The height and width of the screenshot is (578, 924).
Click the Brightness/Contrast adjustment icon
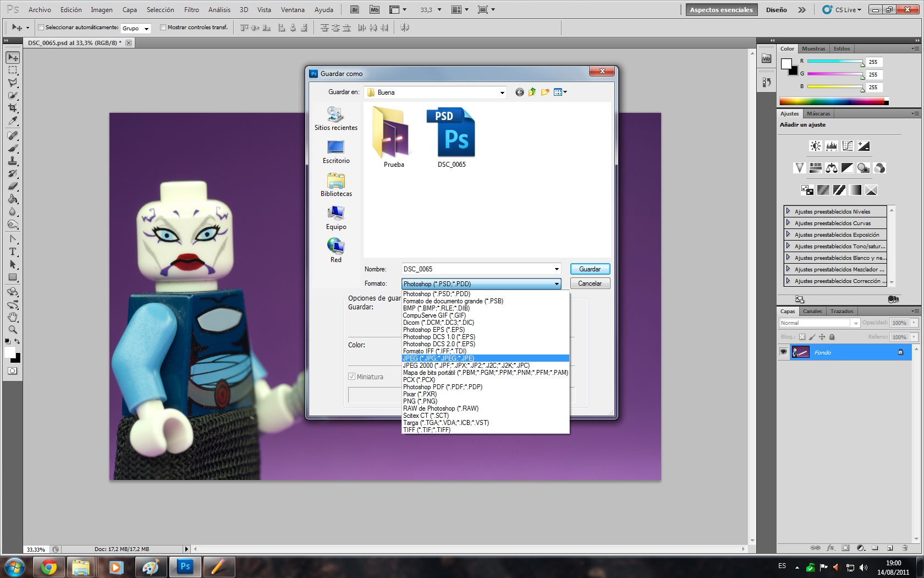[x=815, y=146]
